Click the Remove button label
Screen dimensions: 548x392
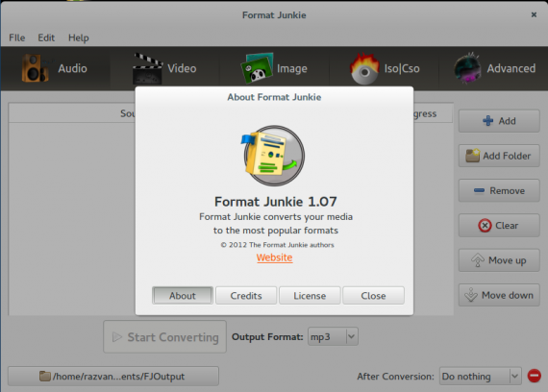click(x=507, y=191)
